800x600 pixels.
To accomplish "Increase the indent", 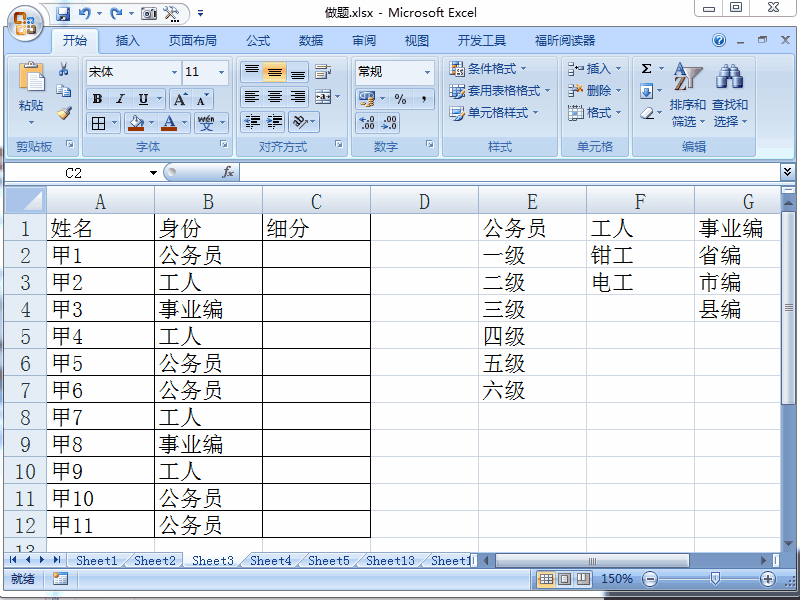I will click(274, 122).
